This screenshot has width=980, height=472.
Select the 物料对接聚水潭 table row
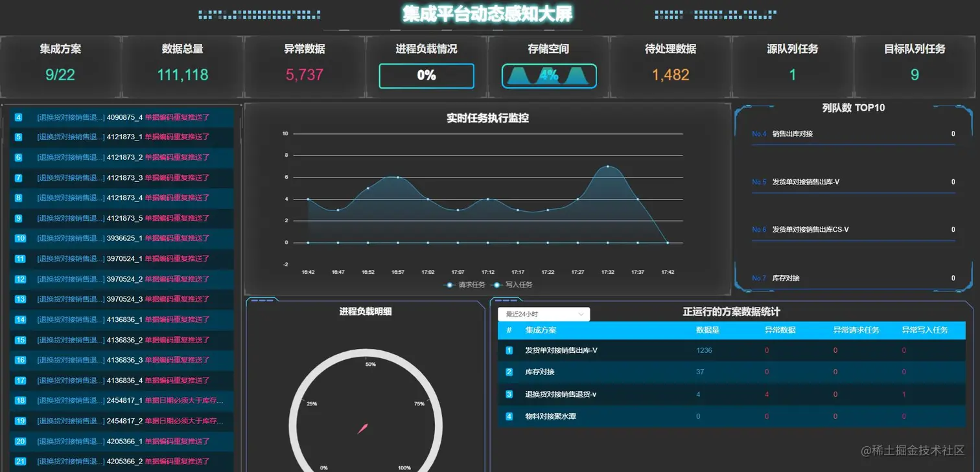coord(732,416)
